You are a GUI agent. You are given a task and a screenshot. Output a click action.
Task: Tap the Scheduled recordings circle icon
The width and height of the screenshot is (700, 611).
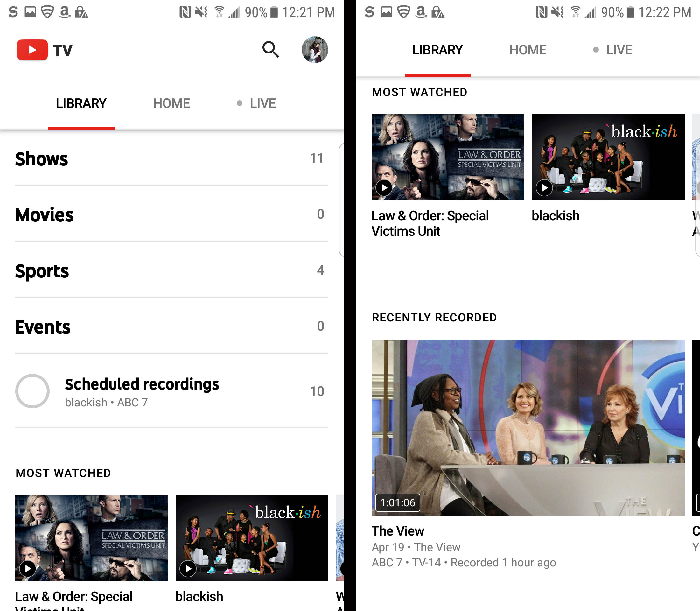pyautogui.click(x=32, y=391)
